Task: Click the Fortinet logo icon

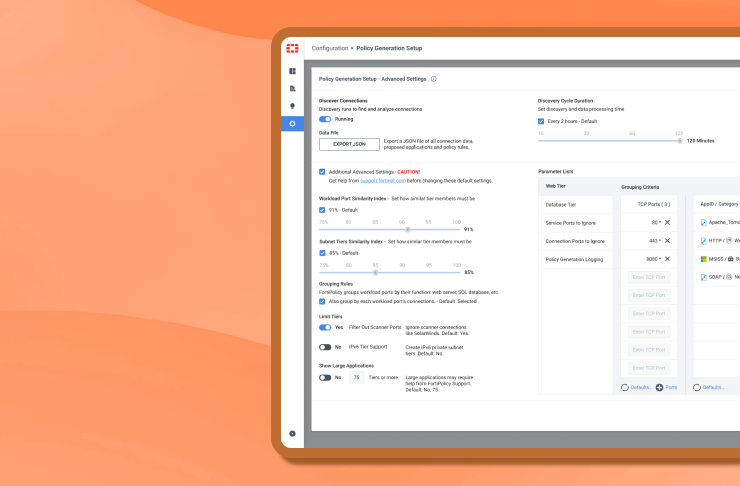Action: pos(292,48)
